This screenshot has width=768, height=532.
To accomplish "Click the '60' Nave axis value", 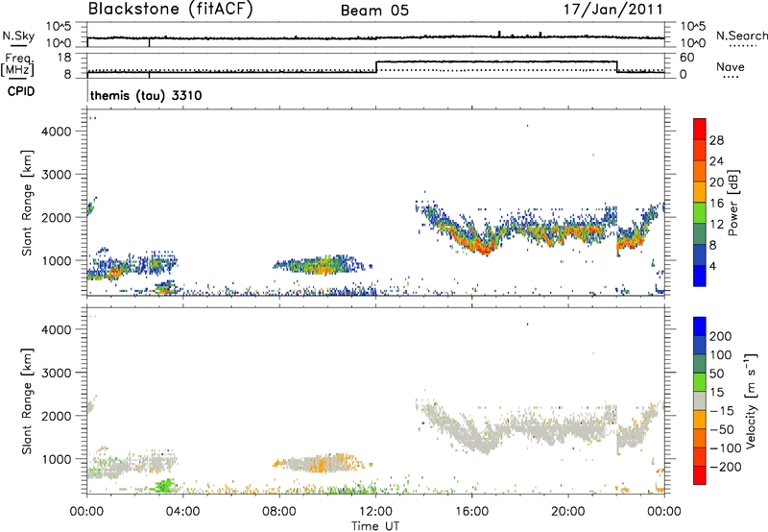I will pyautogui.click(x=687, y=58).
